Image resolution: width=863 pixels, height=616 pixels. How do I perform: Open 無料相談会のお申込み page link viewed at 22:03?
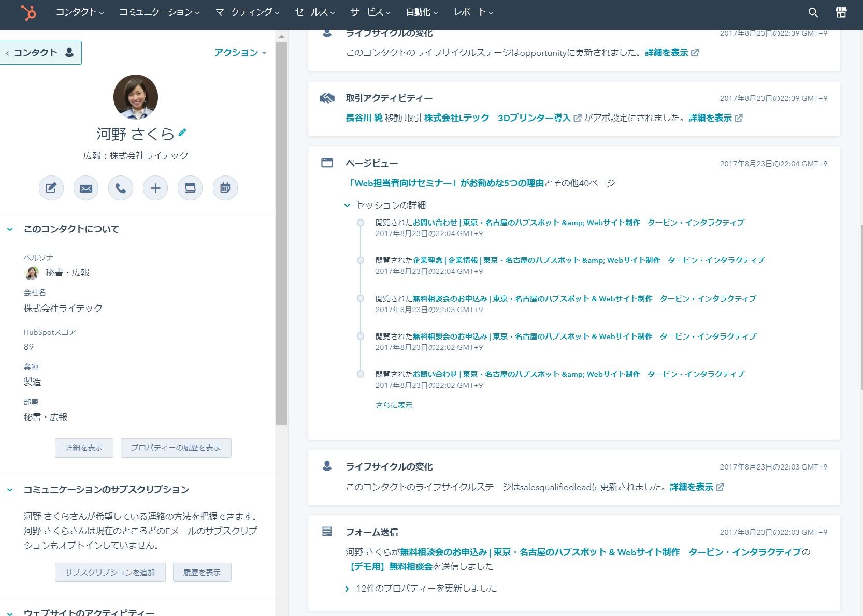point(584,299)
